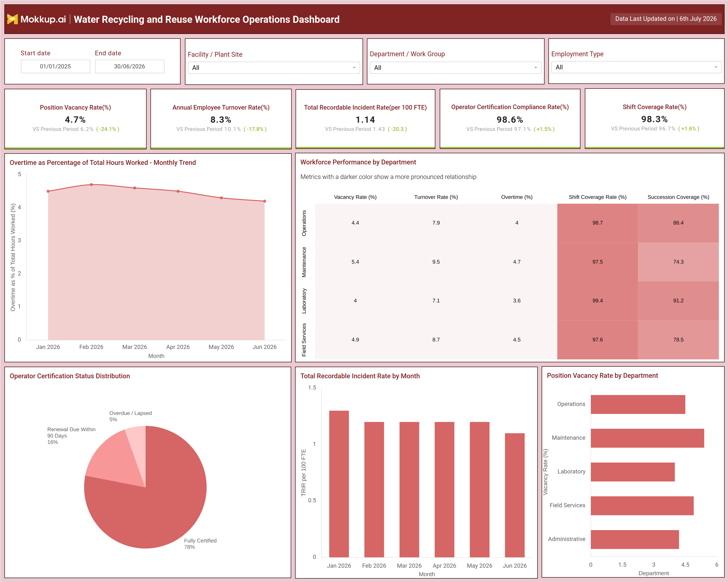This screenshot has width=728, height=582.
Task: Click the Operations vacancy rate bar
Action: tap(638, 404)
